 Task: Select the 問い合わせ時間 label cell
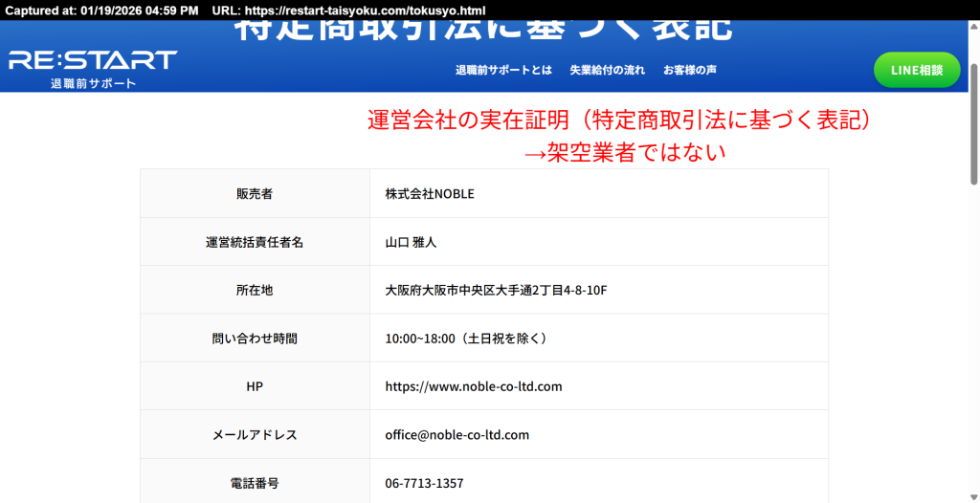(x=255, y=338)
